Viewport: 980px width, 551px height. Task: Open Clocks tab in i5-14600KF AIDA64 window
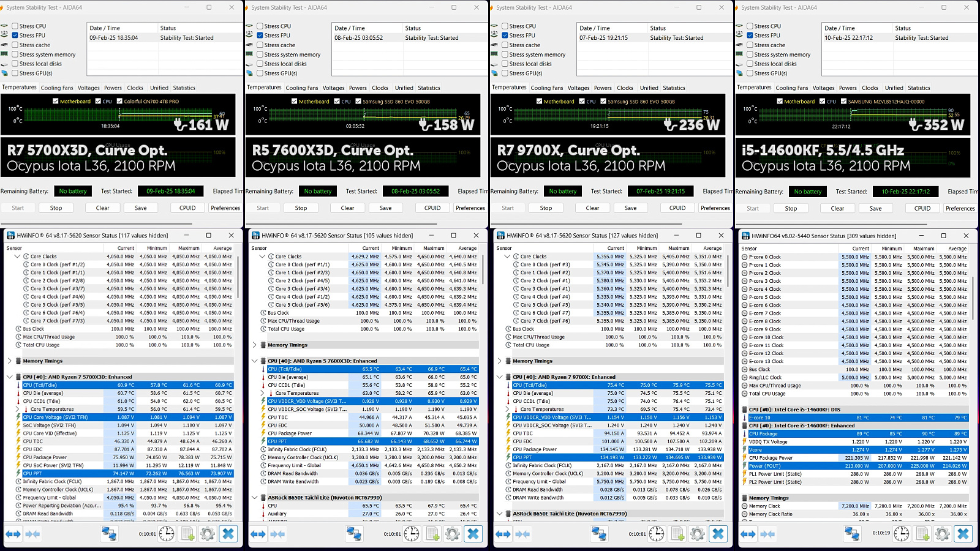tap(870, 88)
